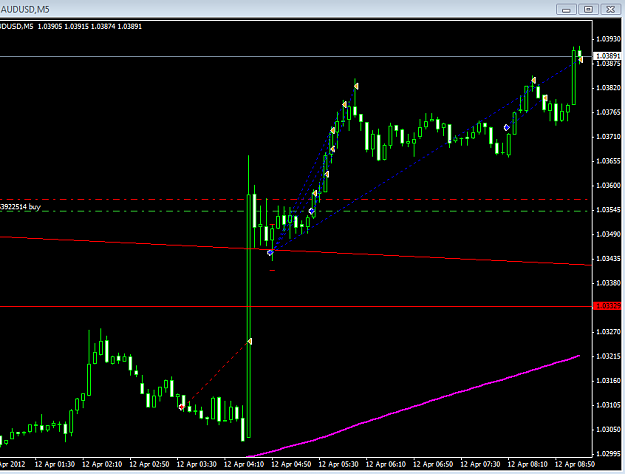
Task: Select the blue buy diamond on the green dashed line
Action: tap(311, 211)
